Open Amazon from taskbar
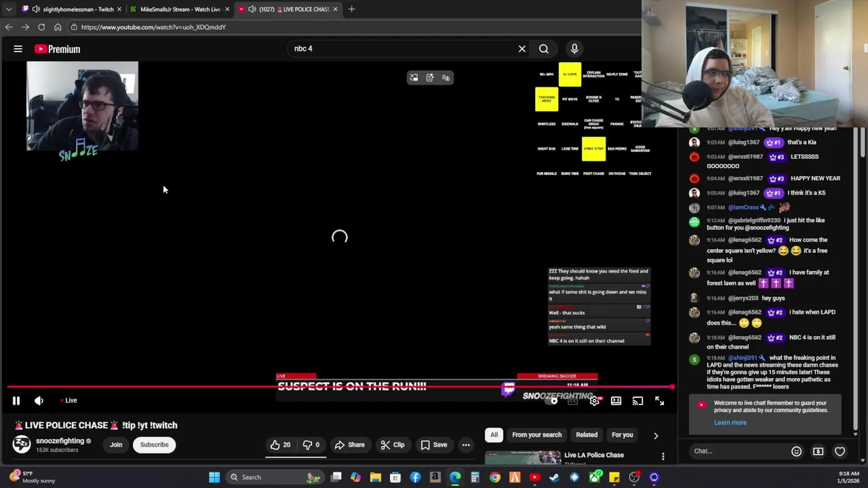This screenshot has width=868, height=488. point(435,477)
